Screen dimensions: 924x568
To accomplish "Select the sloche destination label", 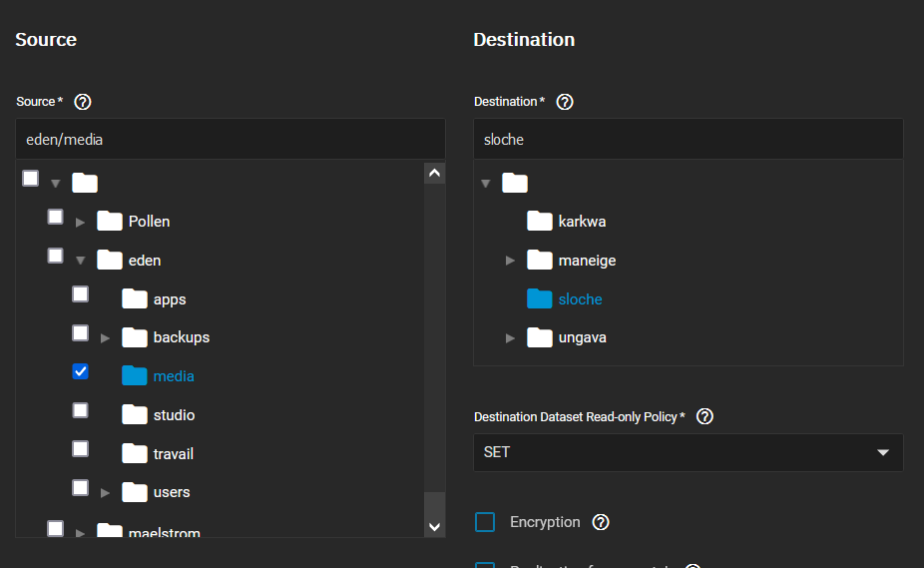I will pos(581,299).
